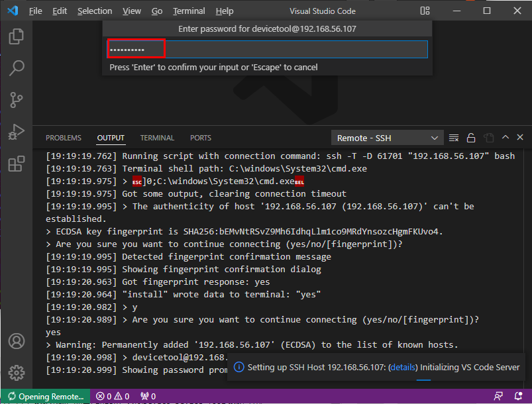Open the Accounts menu icon
The width and height of the screenshot is (532, 404).
(17, 341)
